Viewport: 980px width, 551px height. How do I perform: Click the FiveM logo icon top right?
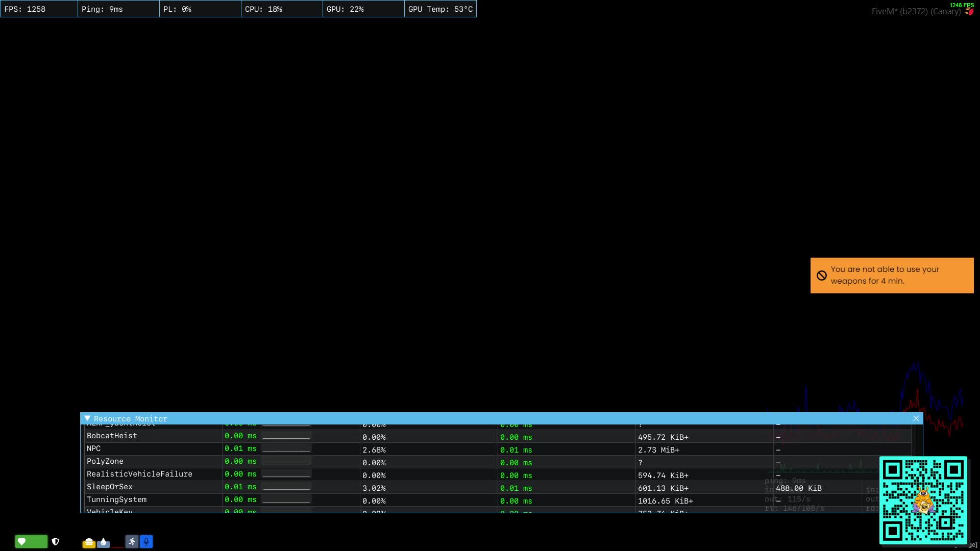click(x=969, y=12)
